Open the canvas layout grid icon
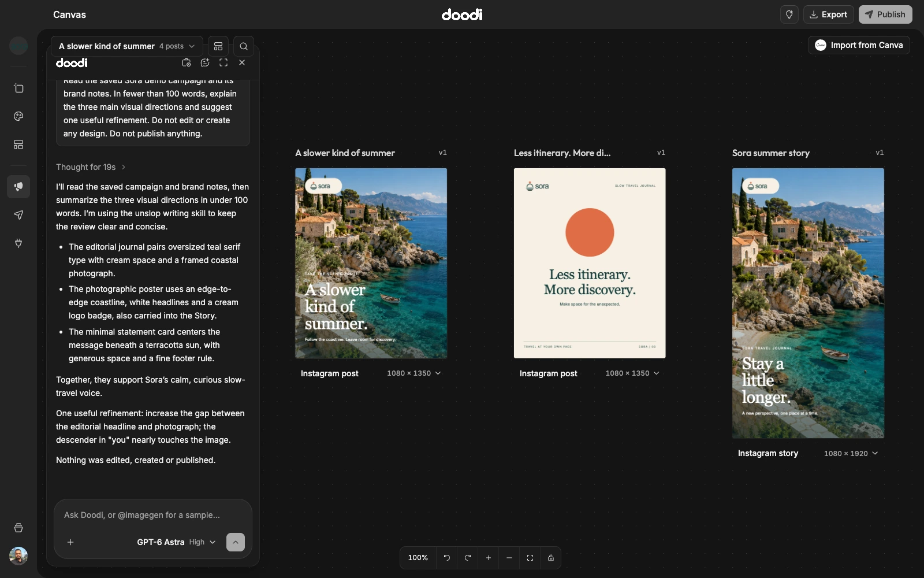This screenshot has height=578, width=924. (218, 46)
